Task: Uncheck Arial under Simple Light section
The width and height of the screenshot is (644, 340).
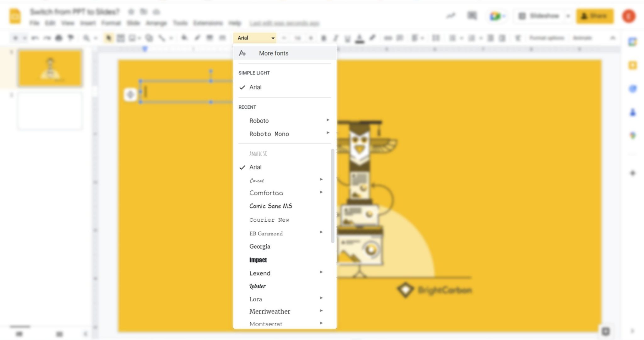Action: (x=255, y=87)
